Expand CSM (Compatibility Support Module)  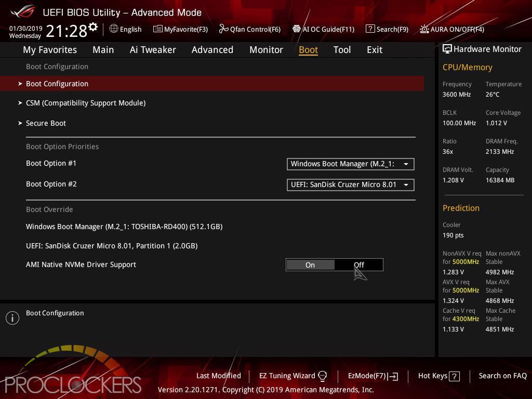coord(86,103)
